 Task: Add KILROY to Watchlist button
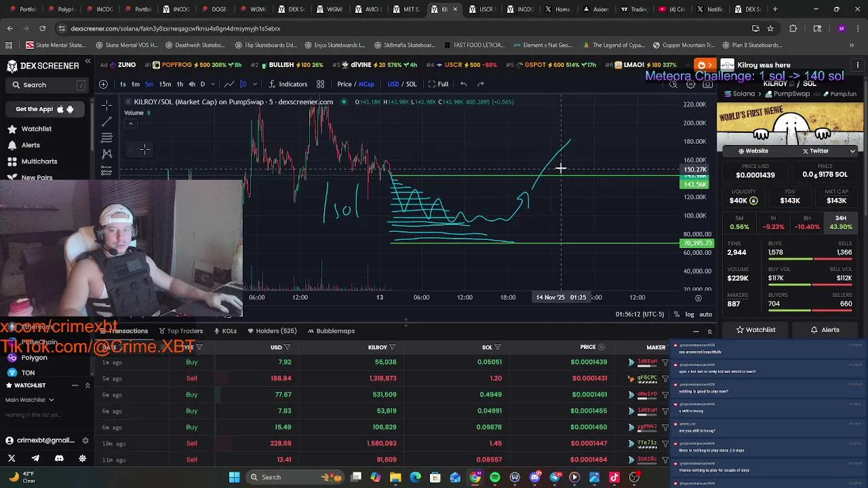(x=755, y=330)
